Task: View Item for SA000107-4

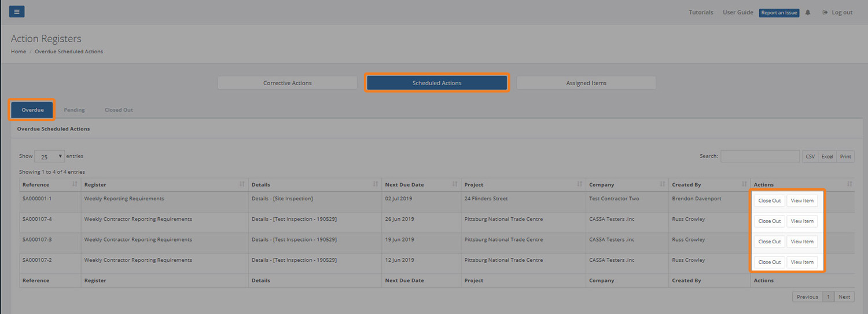Action: (x=802, y=221)
